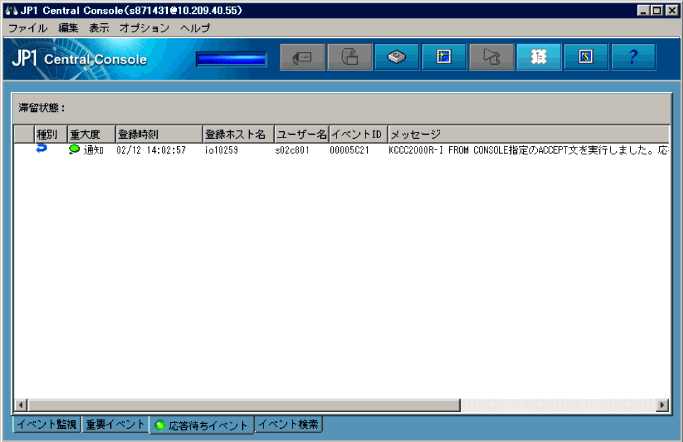
Task: Click the green 通知 severity bubble icon
Action: point(74,150)
